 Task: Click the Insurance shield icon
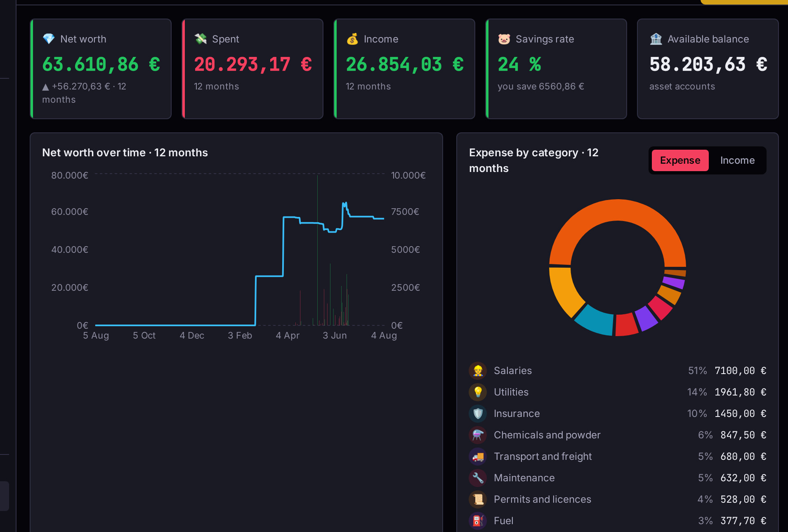pyautogui.click(x=478, y=413)
